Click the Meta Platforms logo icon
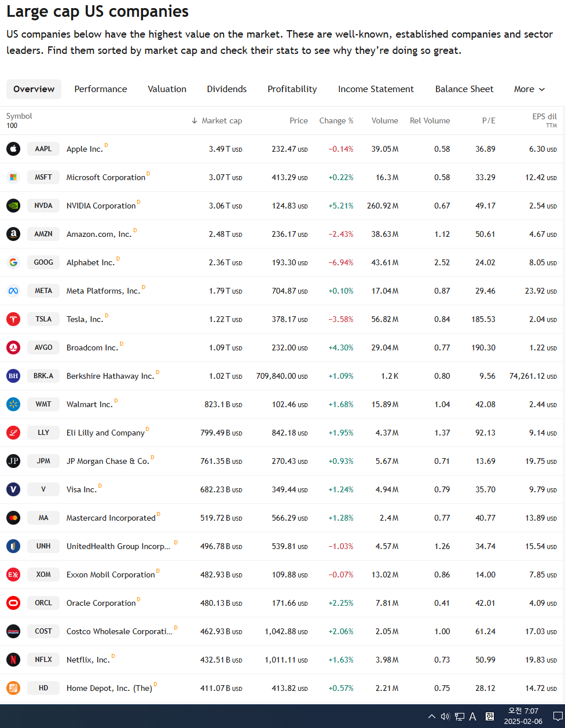 point(13,291)
